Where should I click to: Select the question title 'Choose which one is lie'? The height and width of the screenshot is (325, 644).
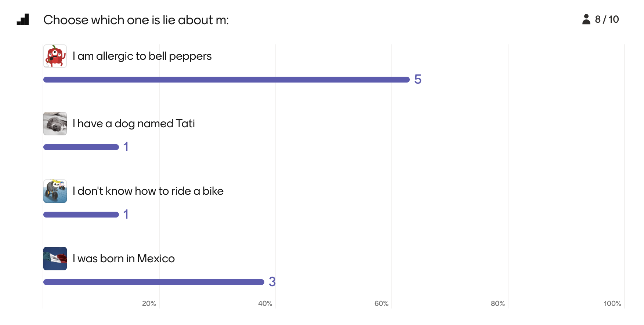point(136,20)
